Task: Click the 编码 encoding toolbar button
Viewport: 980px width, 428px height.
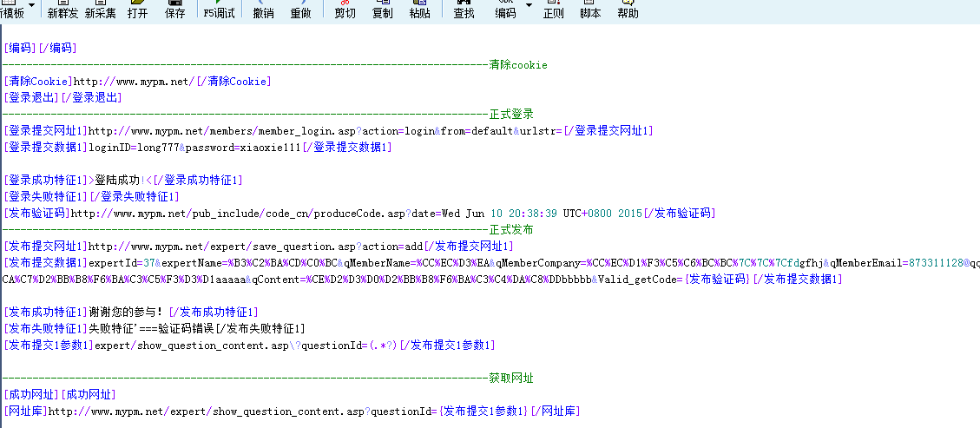Action: [x=506, y=10]
